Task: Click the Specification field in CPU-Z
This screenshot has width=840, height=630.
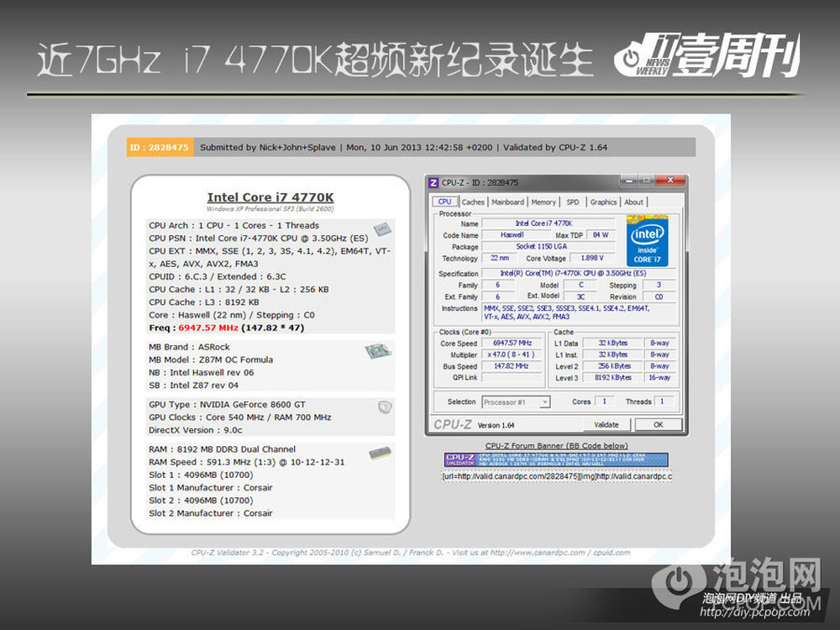Action: [x=579, y=273]
